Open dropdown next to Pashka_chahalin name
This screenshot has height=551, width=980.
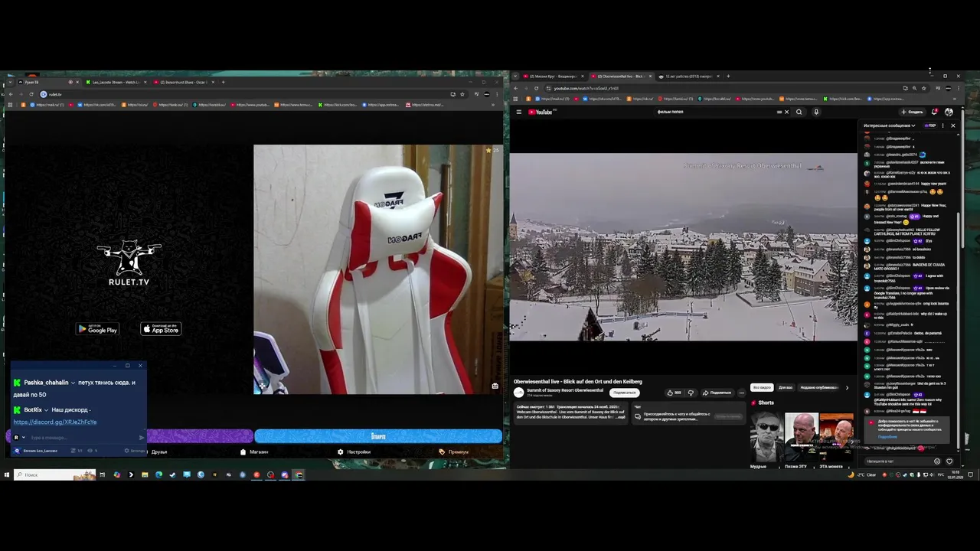(73, 383)
